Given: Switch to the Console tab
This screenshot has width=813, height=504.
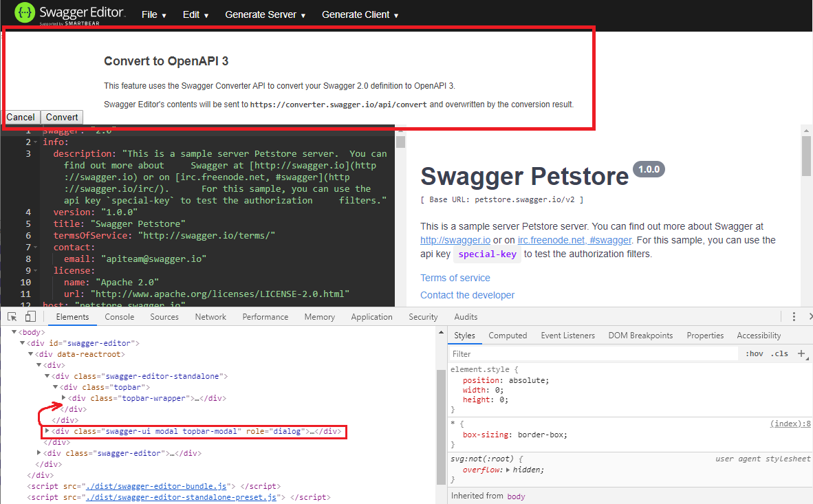Looking at the screenshot, I should [x=119, y=317].
